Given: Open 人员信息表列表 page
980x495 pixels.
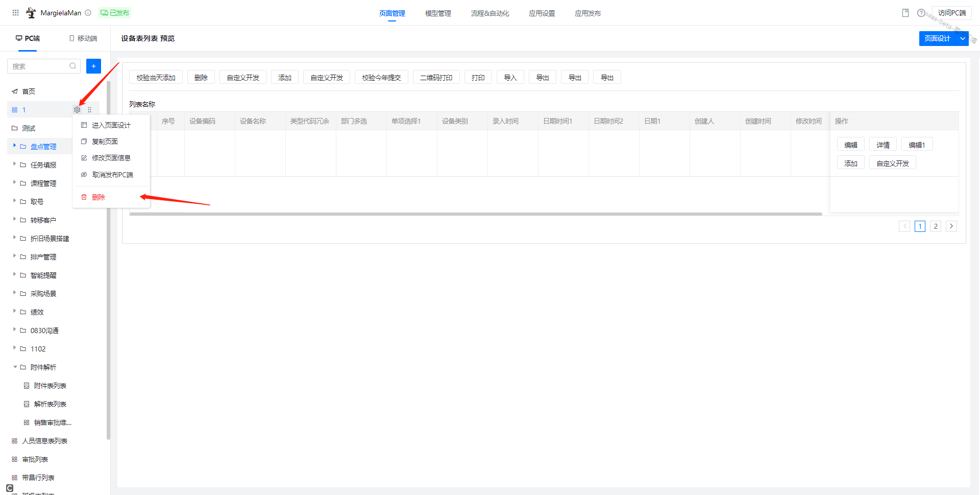Looking at the screenshot, I should coord(44,441).
